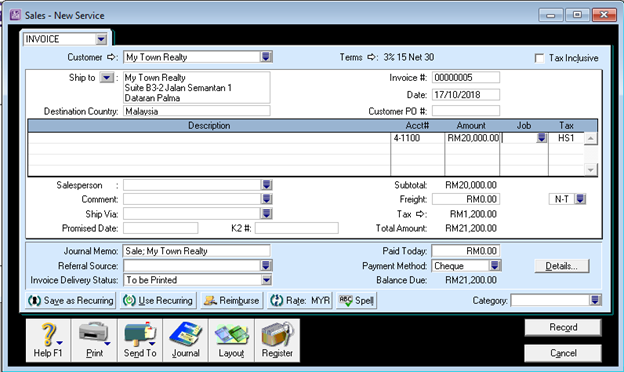The height and width of the screenshot is (372, 624).
Task: Click the Job column header
Action: (524, 126)
